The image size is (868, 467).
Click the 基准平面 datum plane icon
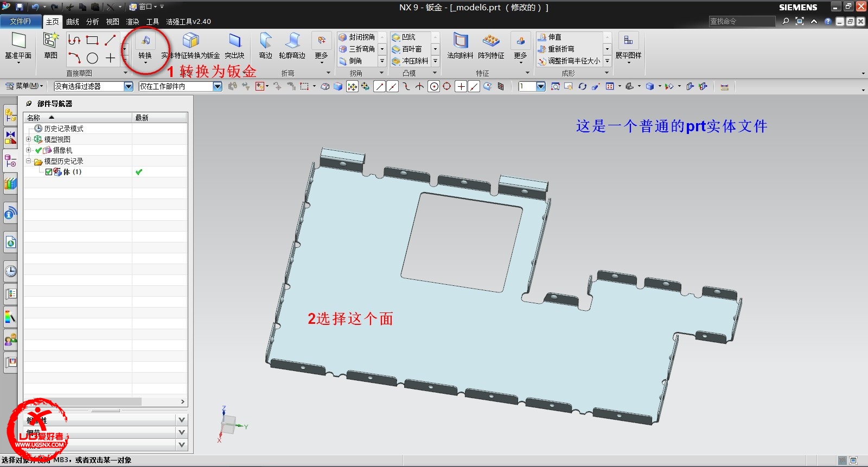[x=18, y=41]
